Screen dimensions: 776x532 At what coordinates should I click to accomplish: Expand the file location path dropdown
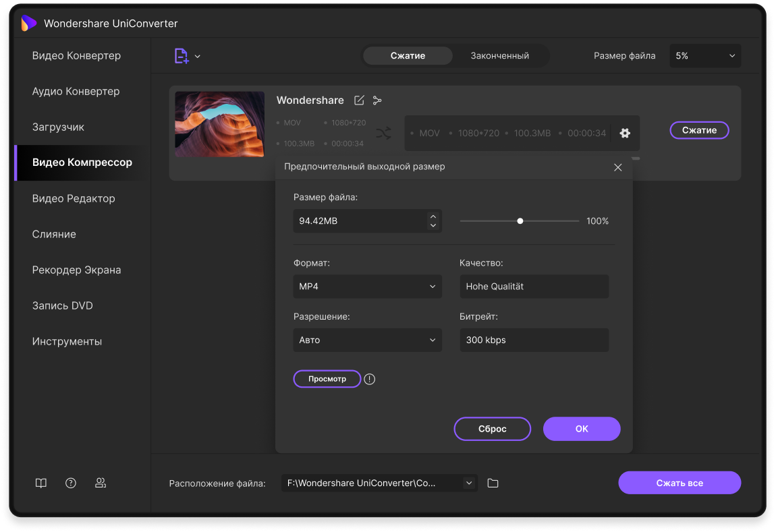tap(469, 483)
